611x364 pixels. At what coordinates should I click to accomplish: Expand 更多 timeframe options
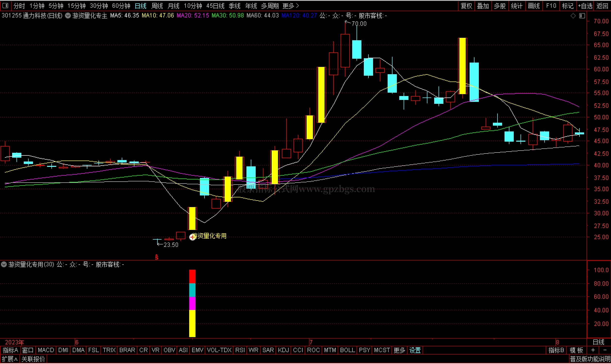tap(291, 6)
